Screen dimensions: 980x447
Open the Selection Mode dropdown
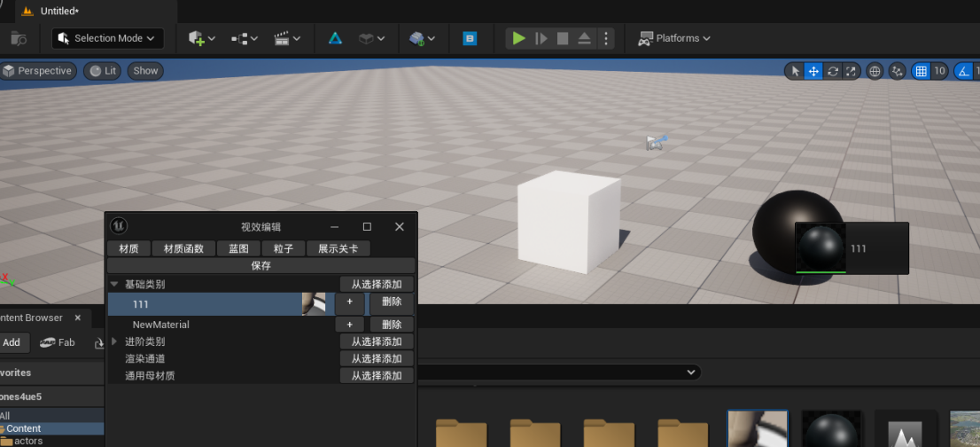point(108,38)
